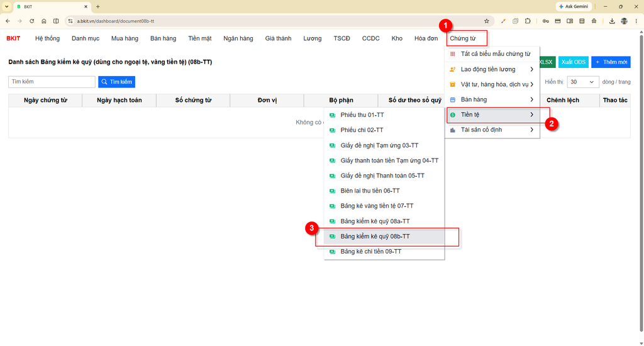644x346 pixels.
Task: Open the CCDC menu
Action: [370, 38]
